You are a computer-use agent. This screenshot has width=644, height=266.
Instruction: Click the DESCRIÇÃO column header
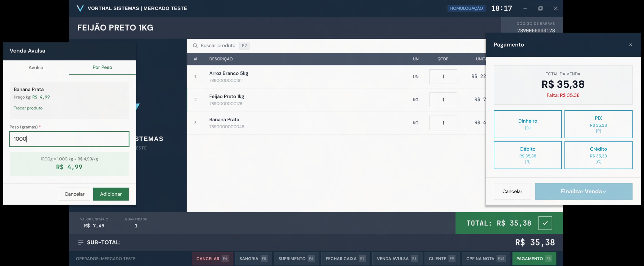[x=221, y=59]
